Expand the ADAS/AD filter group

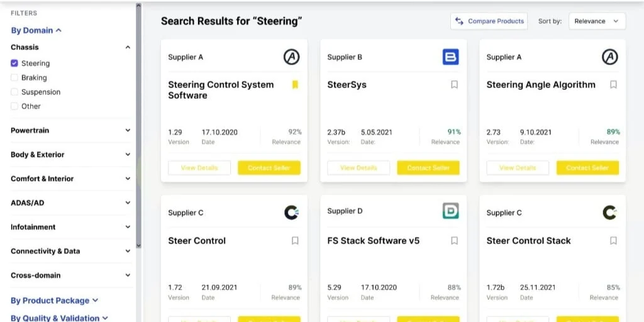(x=70, y=203)
